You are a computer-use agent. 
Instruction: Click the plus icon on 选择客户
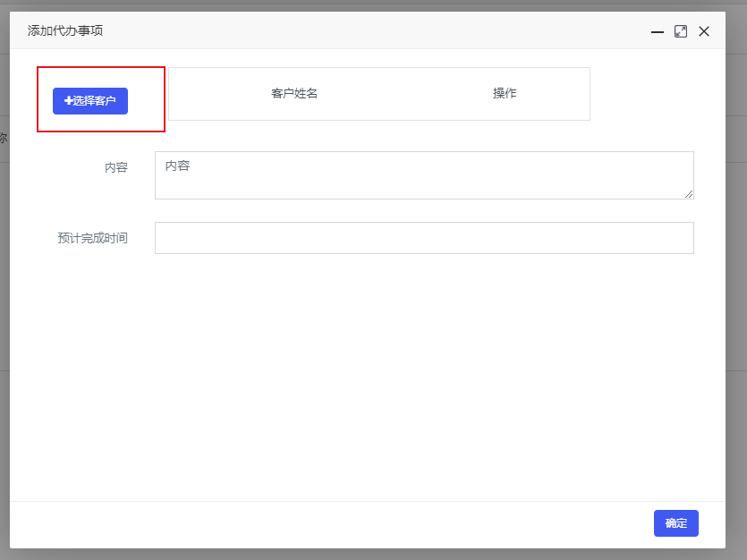[x=68, y=101]
